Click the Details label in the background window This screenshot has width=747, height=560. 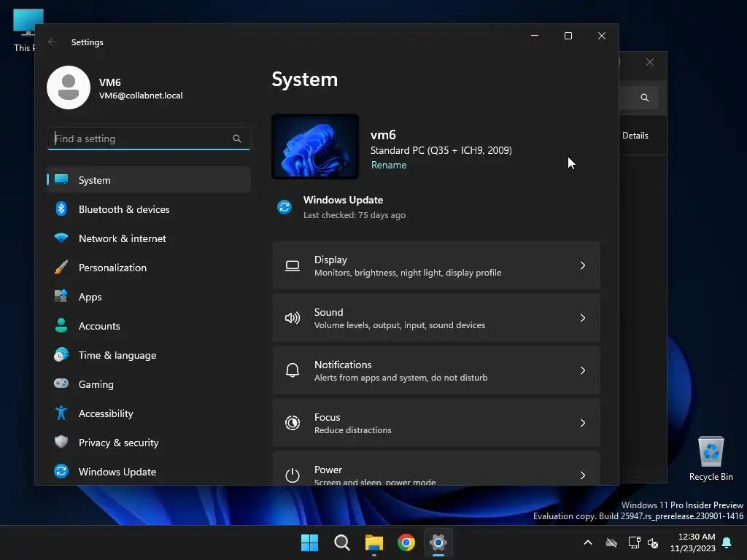pos(635,136)
